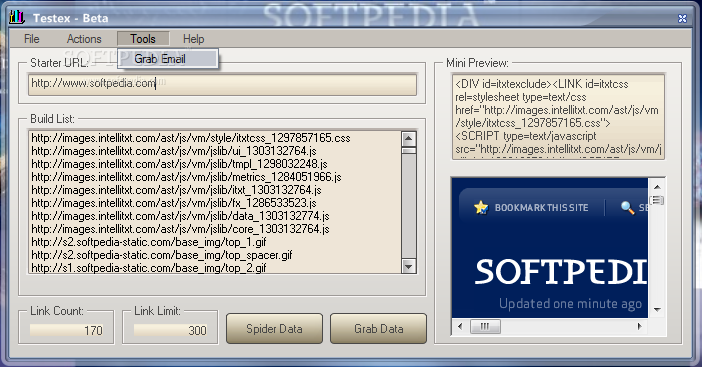Select metrics_1284051966.js entry in Build List
Image resolution: width=702 pixels, height=367 pixels.
tap(187, 177)
